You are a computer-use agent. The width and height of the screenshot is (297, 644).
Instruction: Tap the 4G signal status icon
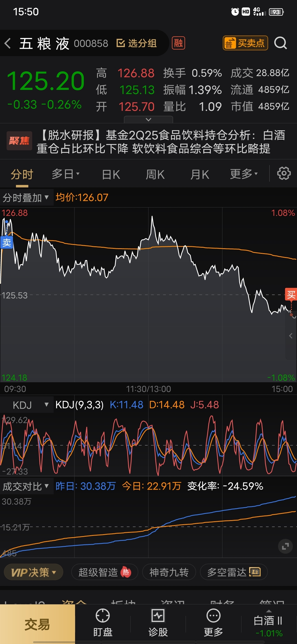pos(259,12)
